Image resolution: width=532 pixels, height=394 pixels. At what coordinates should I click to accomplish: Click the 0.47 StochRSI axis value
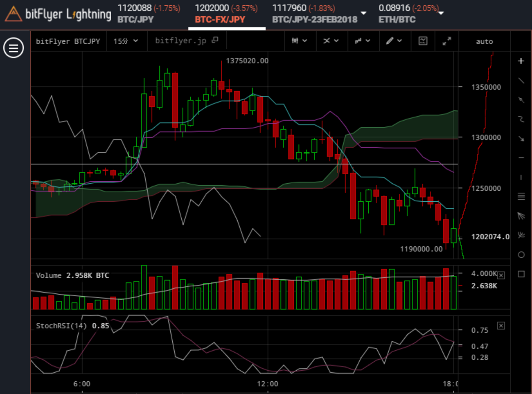tap(480, 347)
